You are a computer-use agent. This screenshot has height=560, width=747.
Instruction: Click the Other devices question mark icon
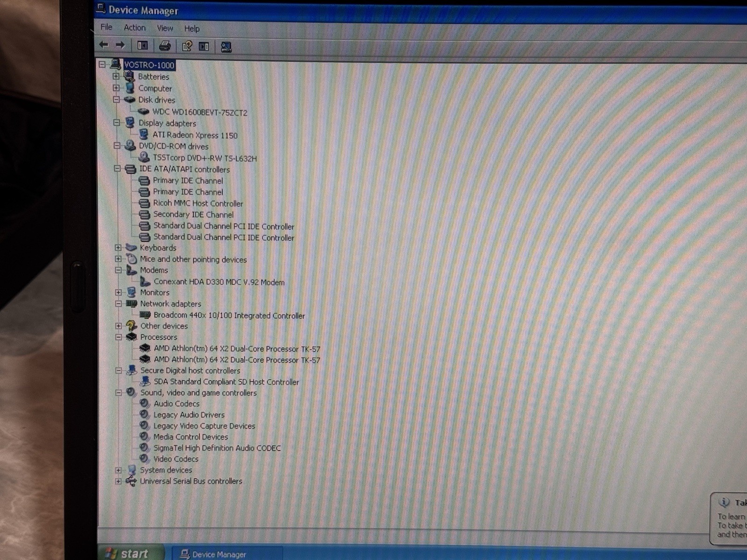click(x=132, y=326)
